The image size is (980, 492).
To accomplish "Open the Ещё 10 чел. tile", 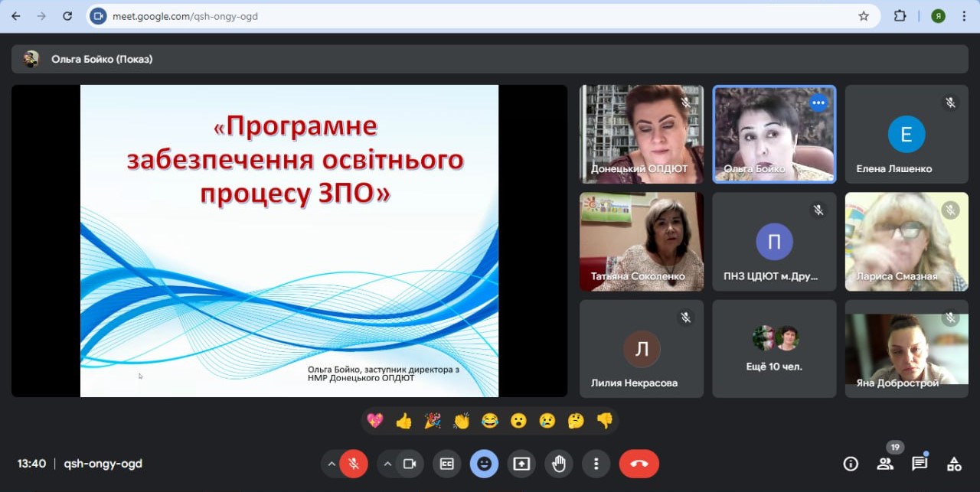I will (x=774, y=349).
